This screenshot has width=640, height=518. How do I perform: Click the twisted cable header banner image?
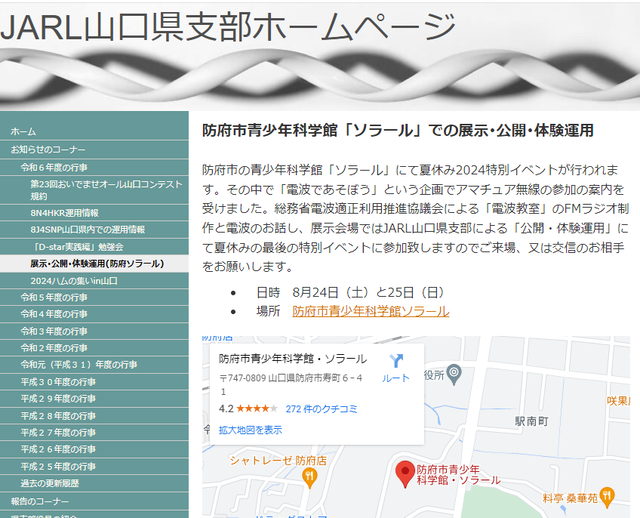coord(320,78)
